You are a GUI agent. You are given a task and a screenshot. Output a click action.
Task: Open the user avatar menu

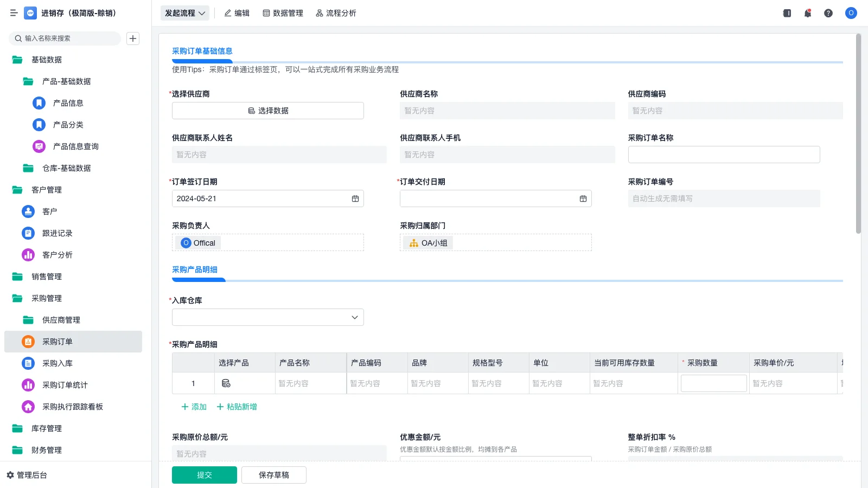coord(851,13)
